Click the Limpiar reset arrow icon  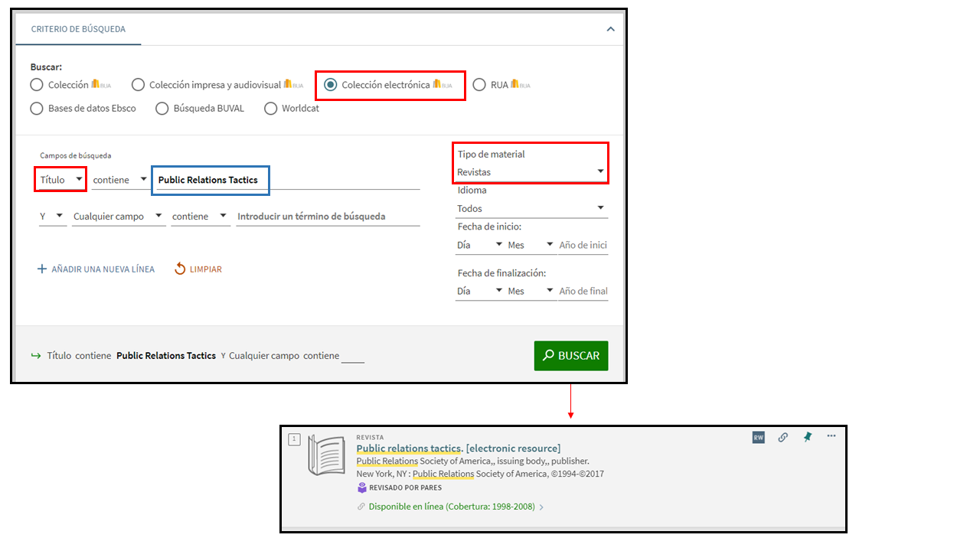pos(180,269)
